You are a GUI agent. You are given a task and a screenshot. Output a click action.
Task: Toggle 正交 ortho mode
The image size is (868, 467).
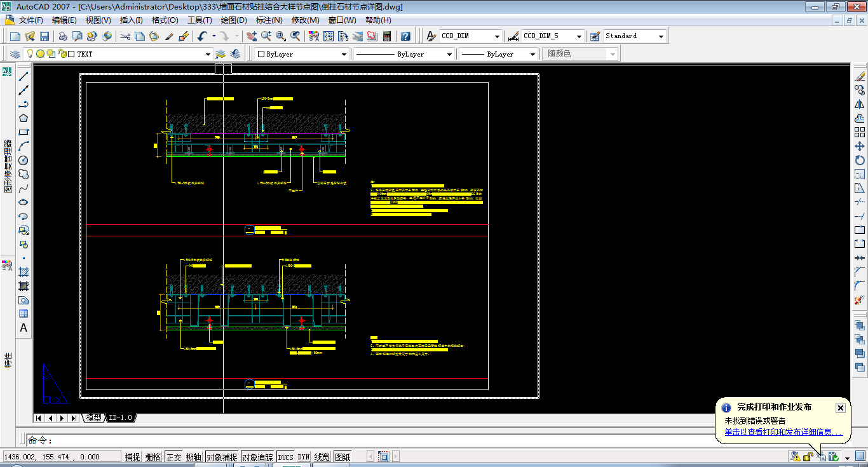(173, 456)
